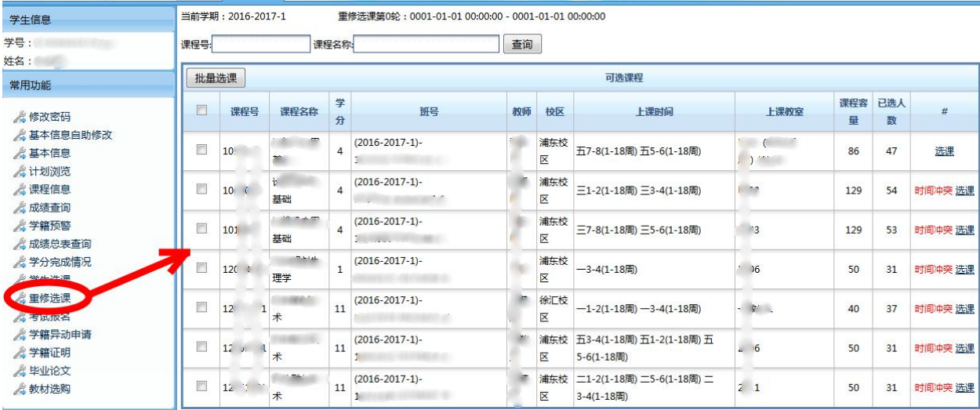
Task: Click the 批量选课 batch select button
Action: pyautogui.click(x=216, y=78)
